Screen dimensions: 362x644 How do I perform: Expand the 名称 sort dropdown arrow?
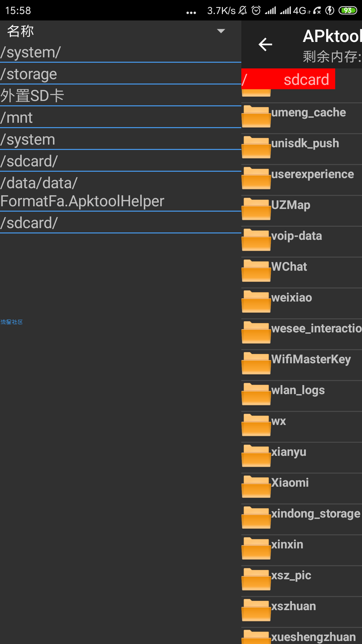(x=221, y=31)
